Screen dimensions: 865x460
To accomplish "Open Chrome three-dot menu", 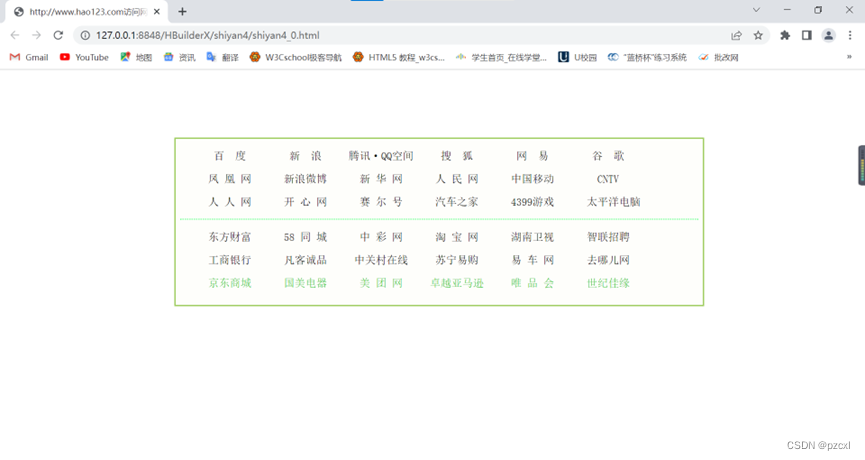I will (x=850, y=35).
